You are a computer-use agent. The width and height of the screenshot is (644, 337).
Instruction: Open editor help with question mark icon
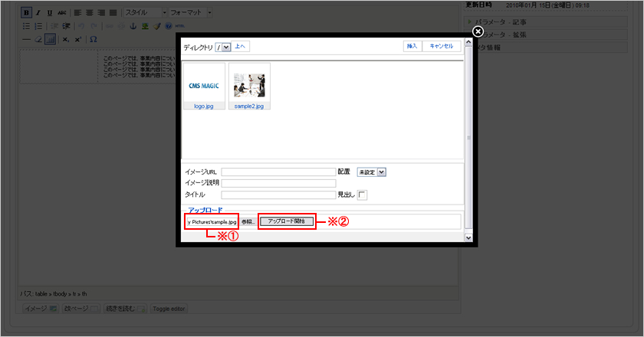169,26
